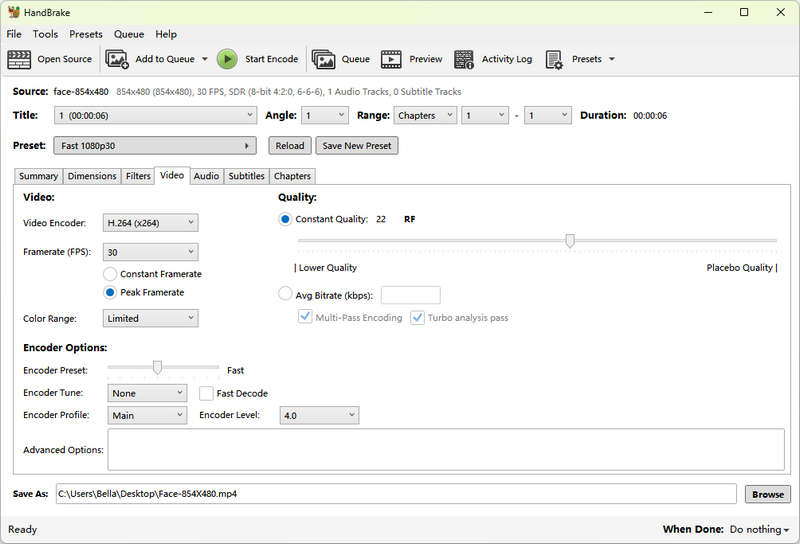
Task: Open the Angle dropdown
Action: tap(324, 115)
